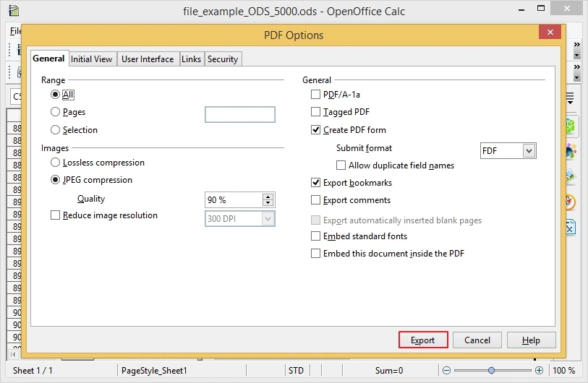Click the Pages range input field

[x=240, y=115]
